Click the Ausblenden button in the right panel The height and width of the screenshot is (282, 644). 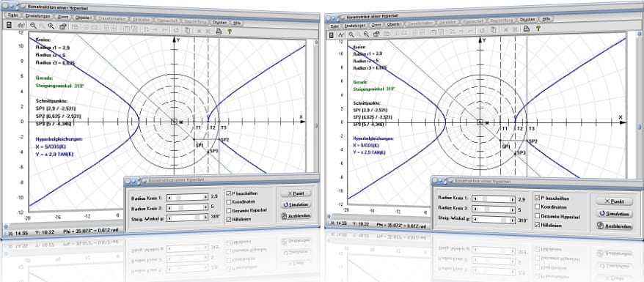click(x=615, y=226)
